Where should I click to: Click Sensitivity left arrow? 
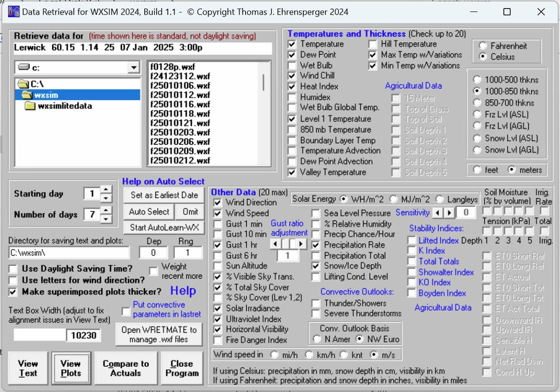pos(437,213)
